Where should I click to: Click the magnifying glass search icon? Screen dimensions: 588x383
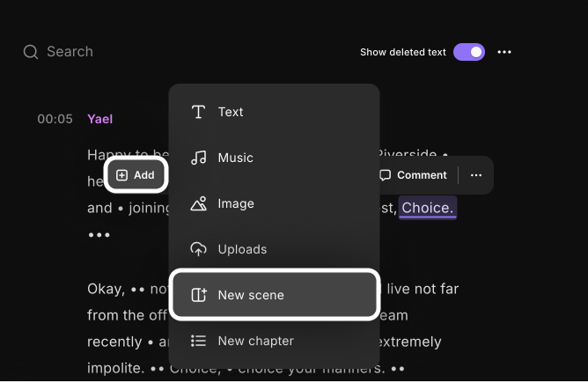(x=31, y=52)
